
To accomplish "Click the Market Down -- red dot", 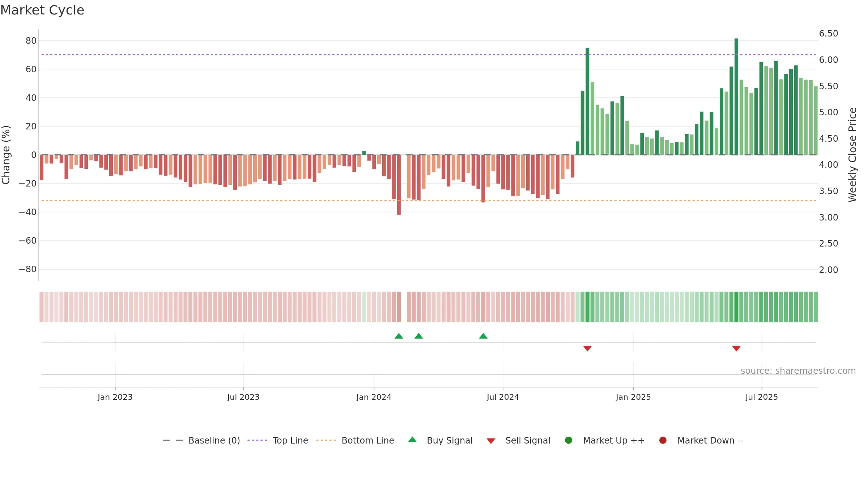I will (x=663, y=440).
